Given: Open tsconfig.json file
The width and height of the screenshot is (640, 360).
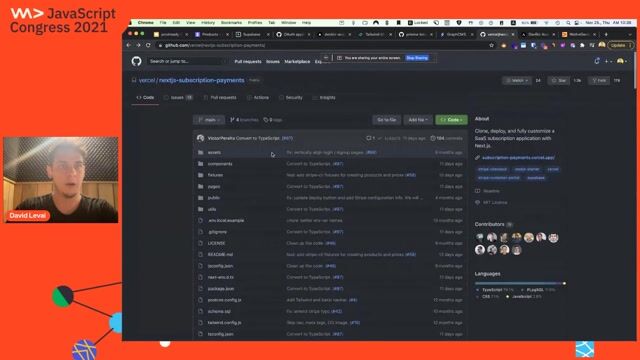Looking at the screenshot, I should (220, 334).
